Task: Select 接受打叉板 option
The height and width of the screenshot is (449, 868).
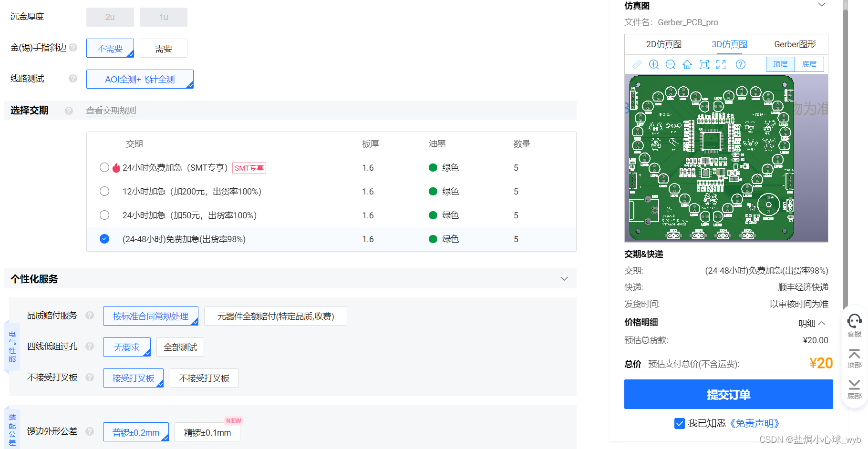Action: (133, 378)
